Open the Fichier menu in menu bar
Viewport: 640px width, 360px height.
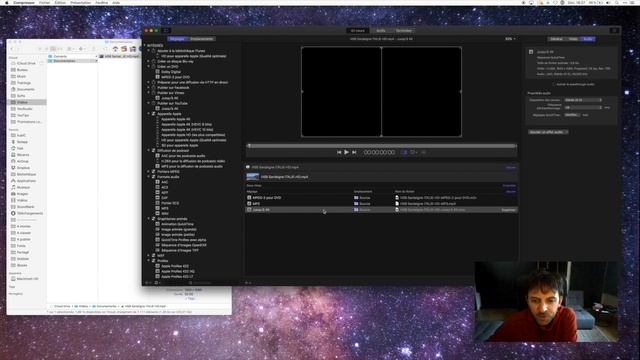(44, 2)
